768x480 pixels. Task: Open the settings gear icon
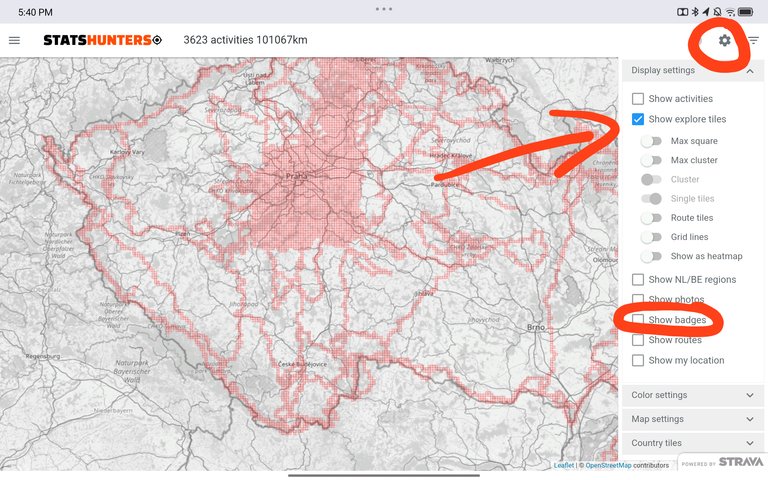pos(725,40)
